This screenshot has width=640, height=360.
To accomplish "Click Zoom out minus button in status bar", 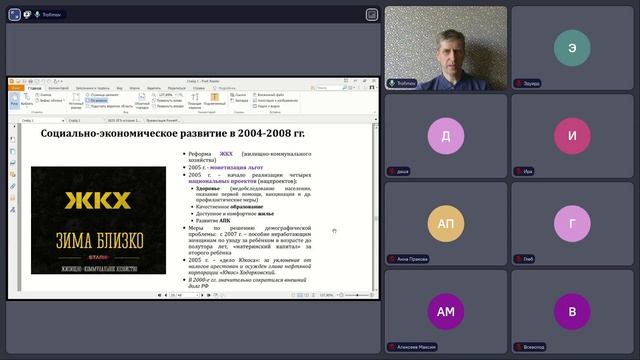I will pos(341,295).
